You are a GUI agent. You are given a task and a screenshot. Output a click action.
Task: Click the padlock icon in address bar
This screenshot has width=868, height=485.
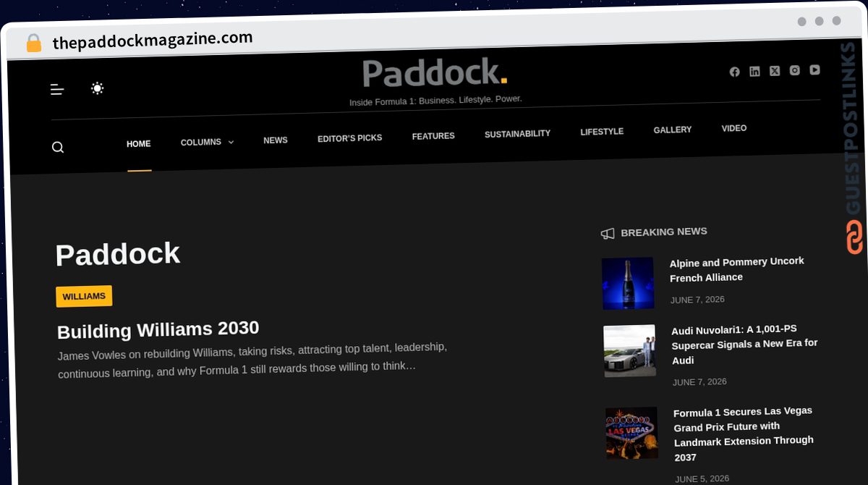coord(33,43)
